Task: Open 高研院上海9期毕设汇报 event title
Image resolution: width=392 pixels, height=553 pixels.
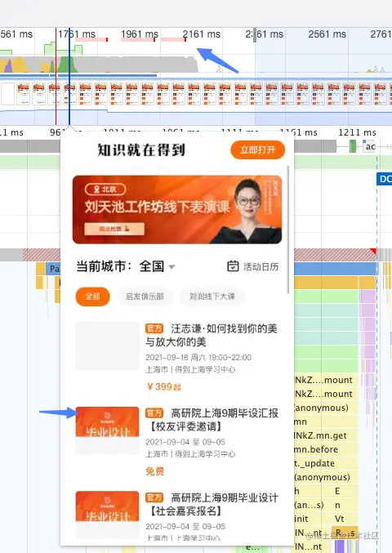Action: [212, 420]
